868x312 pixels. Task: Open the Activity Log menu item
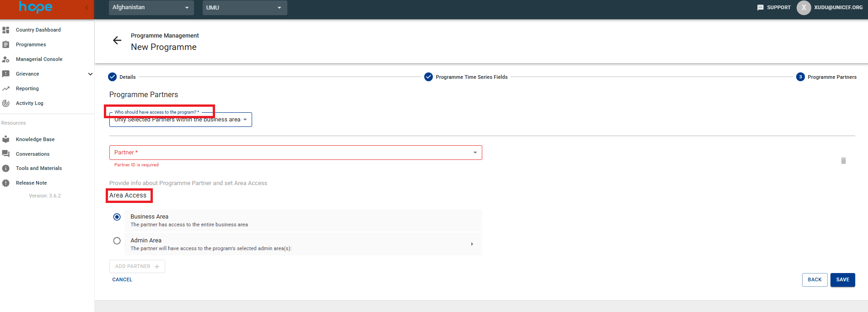coord(29,103)
